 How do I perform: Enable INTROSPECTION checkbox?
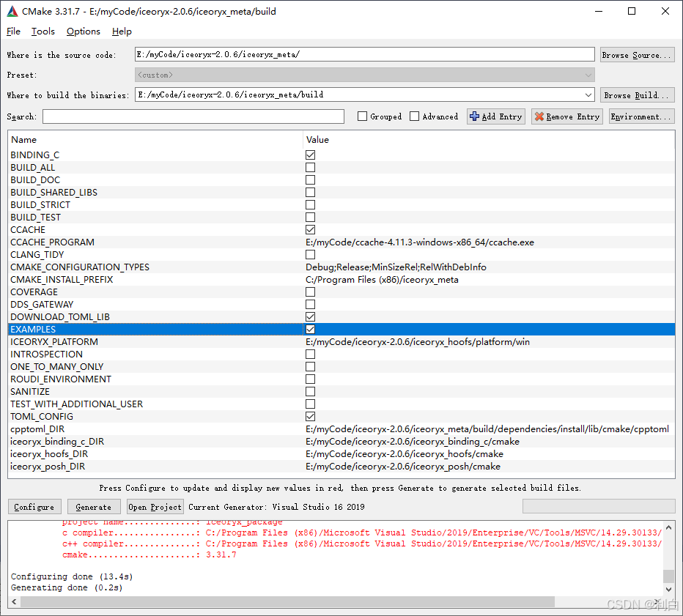click(x=310, y=355)
